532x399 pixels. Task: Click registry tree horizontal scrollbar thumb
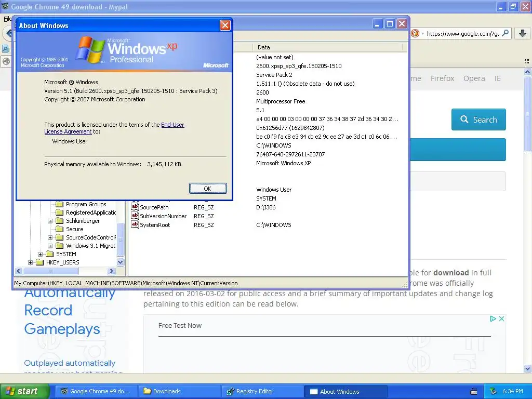(51, 271)
